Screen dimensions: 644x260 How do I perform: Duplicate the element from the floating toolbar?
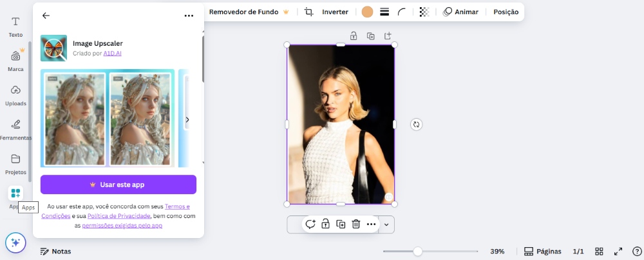341,225
